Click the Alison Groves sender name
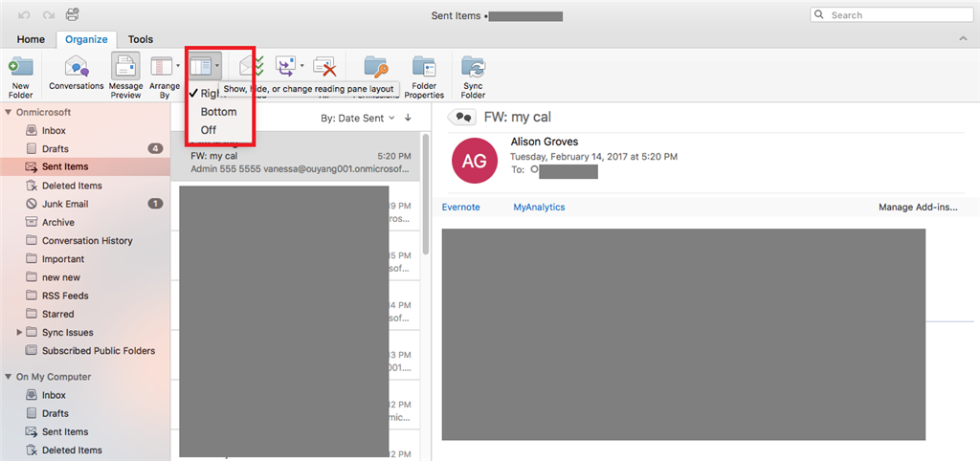The width and height of the screenshot is (980, 461). pos(545,143)
